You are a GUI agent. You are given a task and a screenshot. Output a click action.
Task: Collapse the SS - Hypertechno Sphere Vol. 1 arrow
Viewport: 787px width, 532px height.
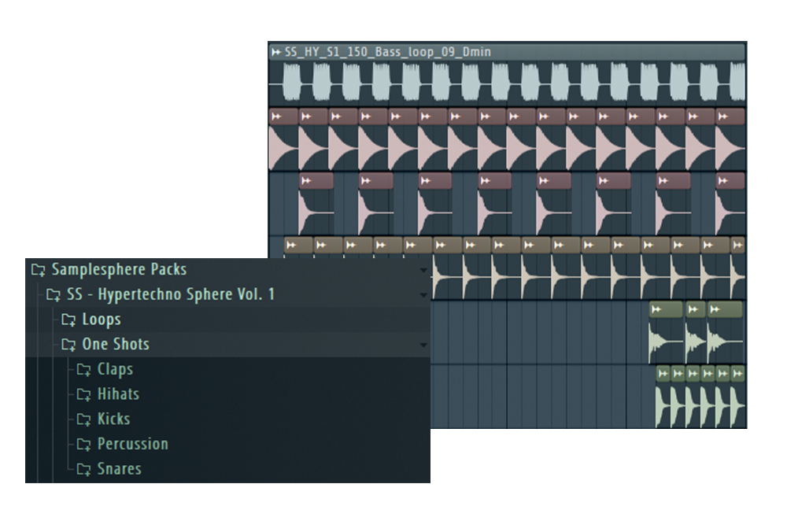pos(424,296)
